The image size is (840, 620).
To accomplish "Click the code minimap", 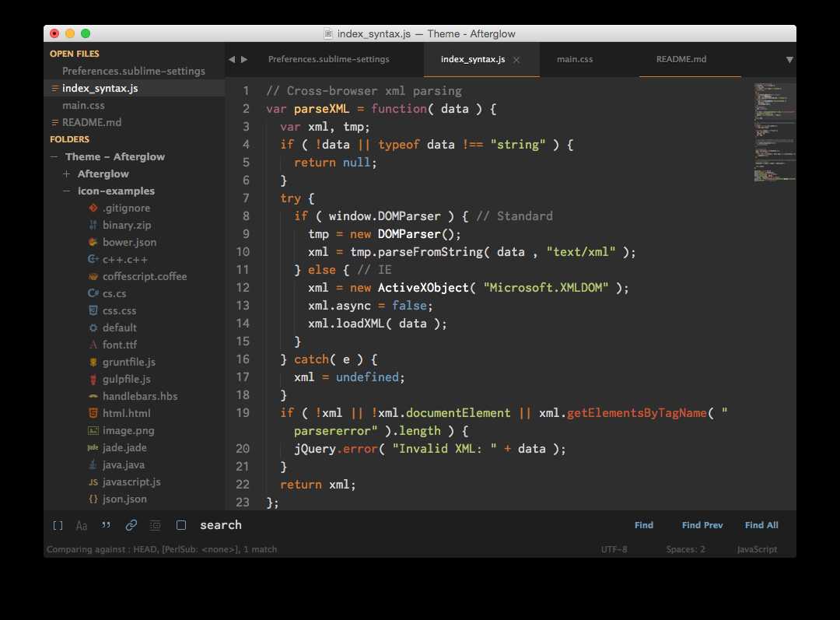I will 774,132.
